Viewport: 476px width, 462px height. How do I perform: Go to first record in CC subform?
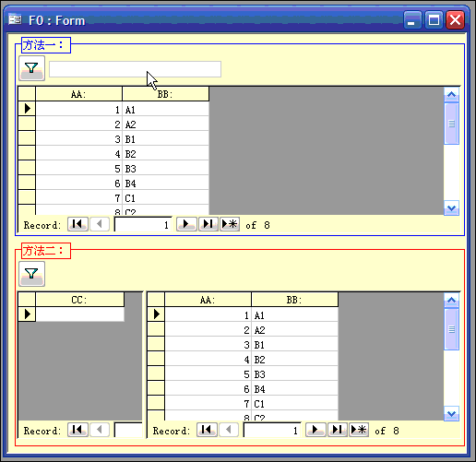point(77,430)
